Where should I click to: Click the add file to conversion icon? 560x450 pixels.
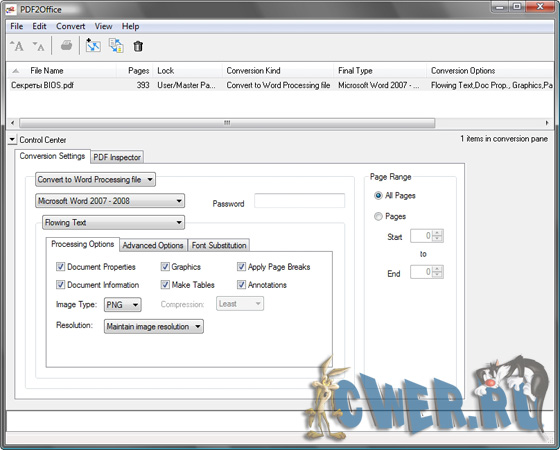(93, 46)
